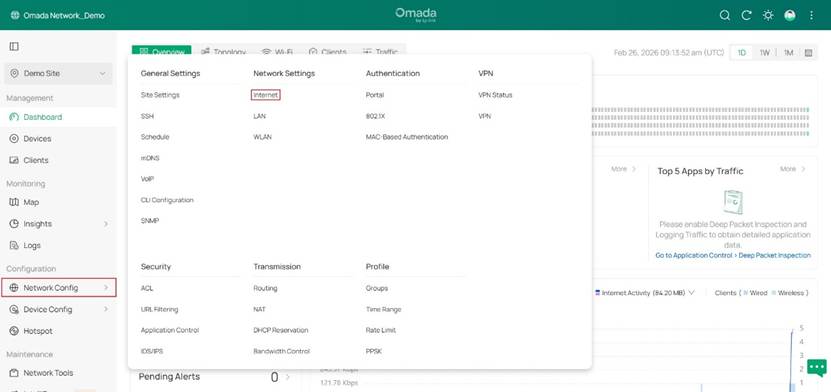
Task: Switch to the Overview tab
Action: (162, 51)
